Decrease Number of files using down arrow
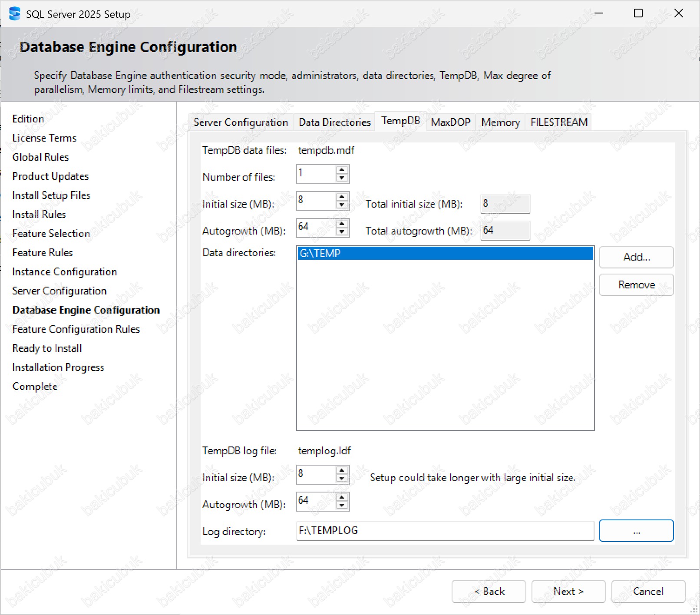Screen dimensions: 700x615 click(x=342, y=178)
